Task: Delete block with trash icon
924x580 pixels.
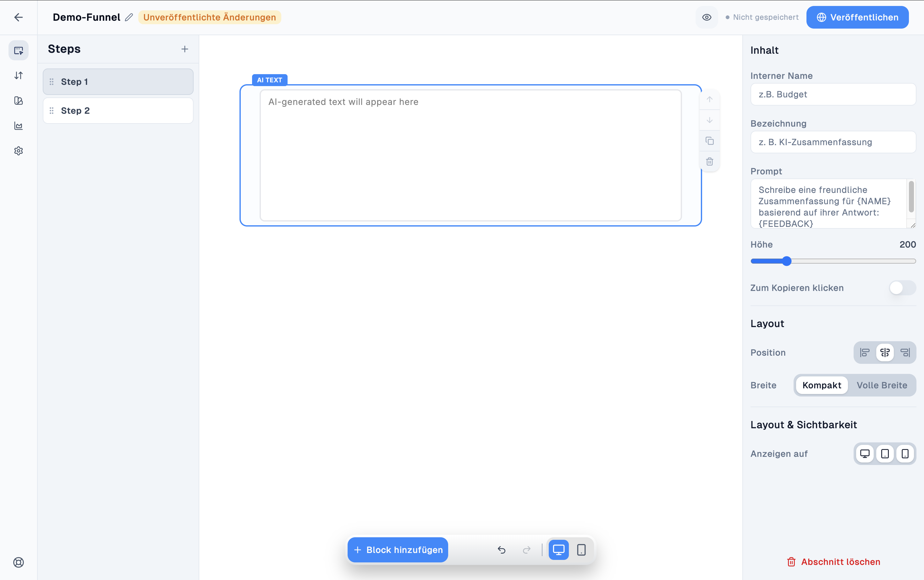Action: point(710,161)
